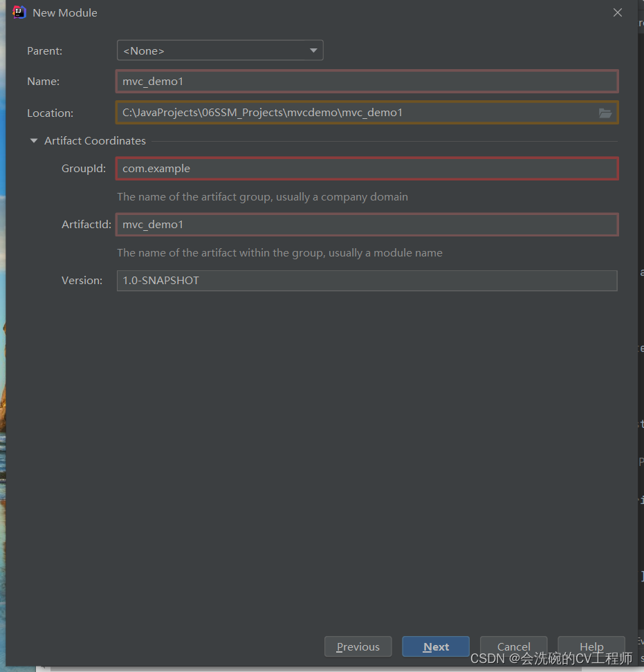
Task: Click the hint text about module name
Action: point(279,253)
